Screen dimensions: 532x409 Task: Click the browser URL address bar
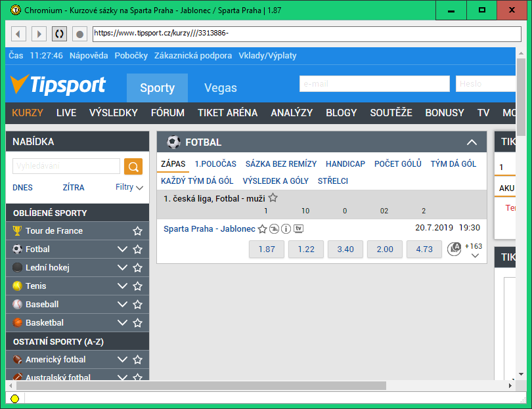[307, 33]
